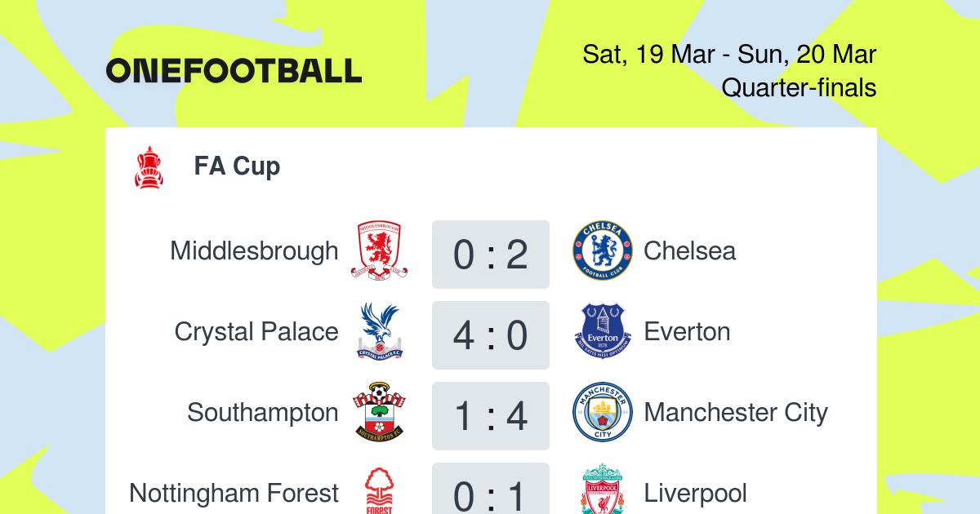Click the Crystal Palace team name
This screenshot has height=514, width=980.
click(256, 332)
